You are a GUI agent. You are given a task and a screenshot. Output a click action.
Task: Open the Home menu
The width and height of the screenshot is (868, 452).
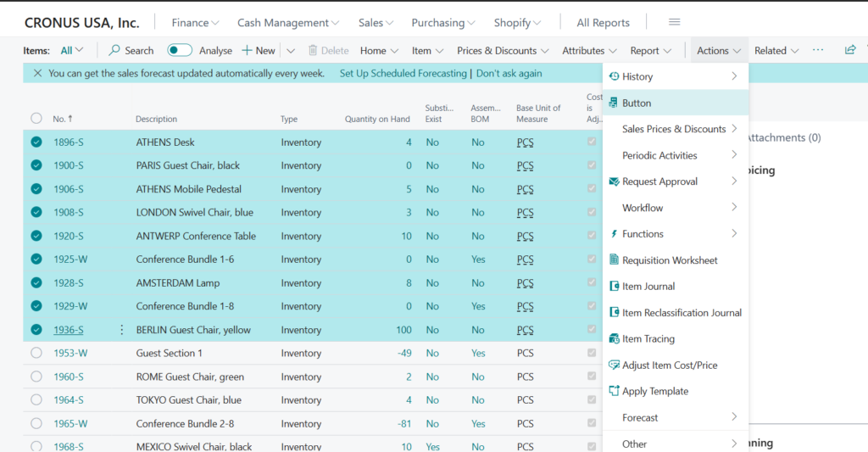379,50
